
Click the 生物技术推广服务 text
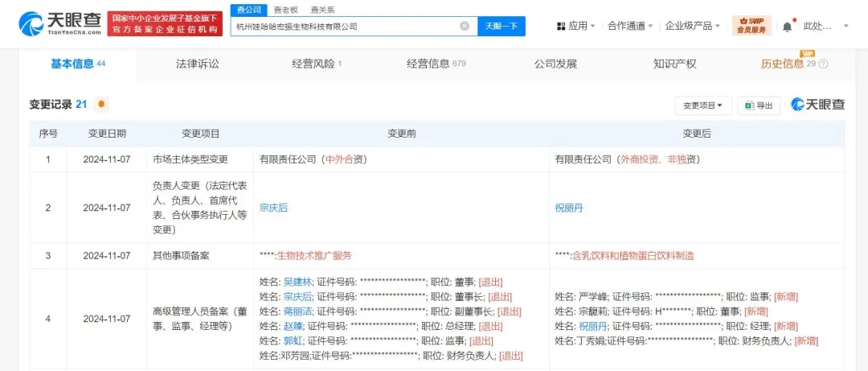pyautogui.click(x=313, y=256)
